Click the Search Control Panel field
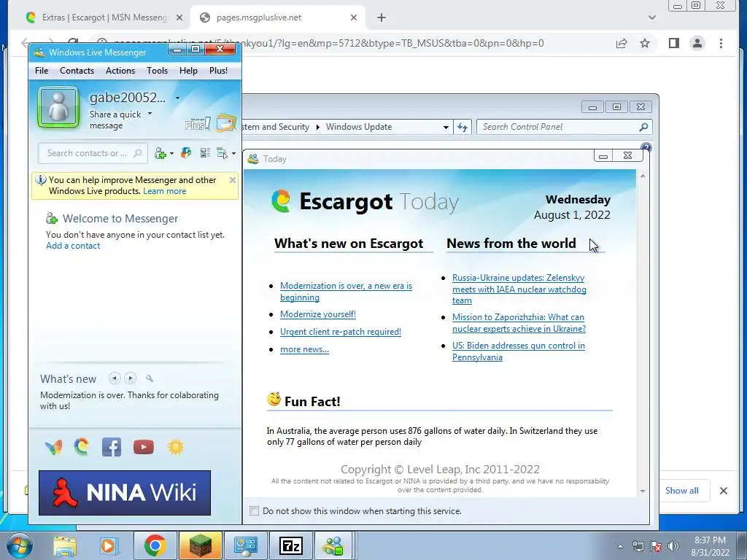Screen dimensions: 747x560 (564, 127)
